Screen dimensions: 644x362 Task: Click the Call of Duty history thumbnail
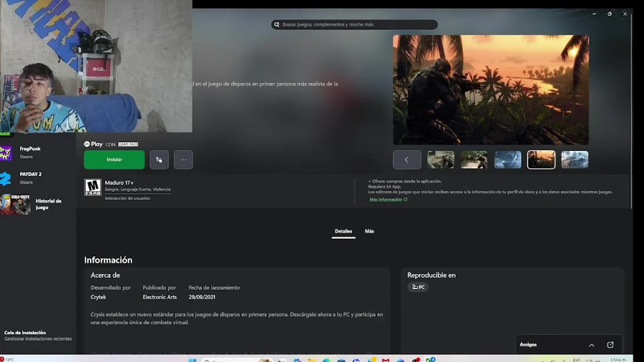(x=15, y=204)
